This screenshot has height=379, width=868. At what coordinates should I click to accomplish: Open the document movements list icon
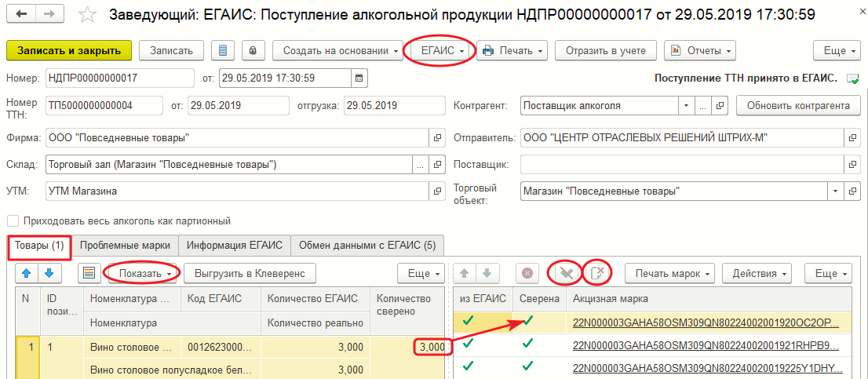pyautogui.click(x=223, y=51)
